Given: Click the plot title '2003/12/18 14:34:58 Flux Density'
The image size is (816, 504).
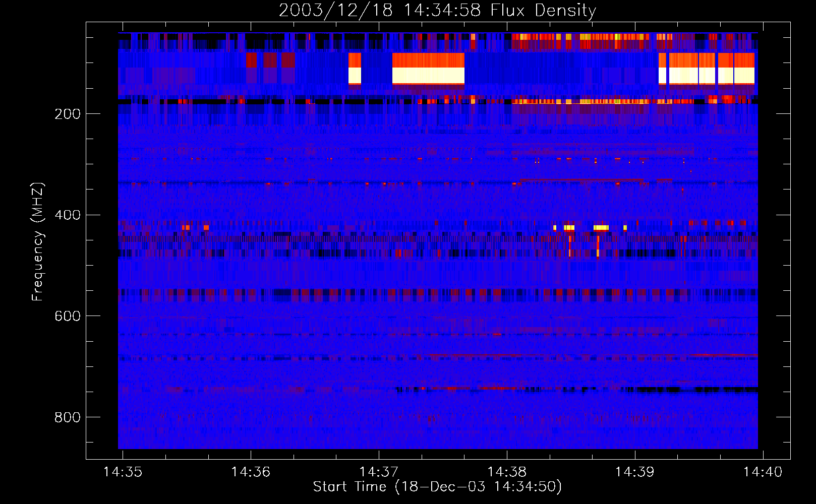Looking at the screenshot, I should click(437, 10).
